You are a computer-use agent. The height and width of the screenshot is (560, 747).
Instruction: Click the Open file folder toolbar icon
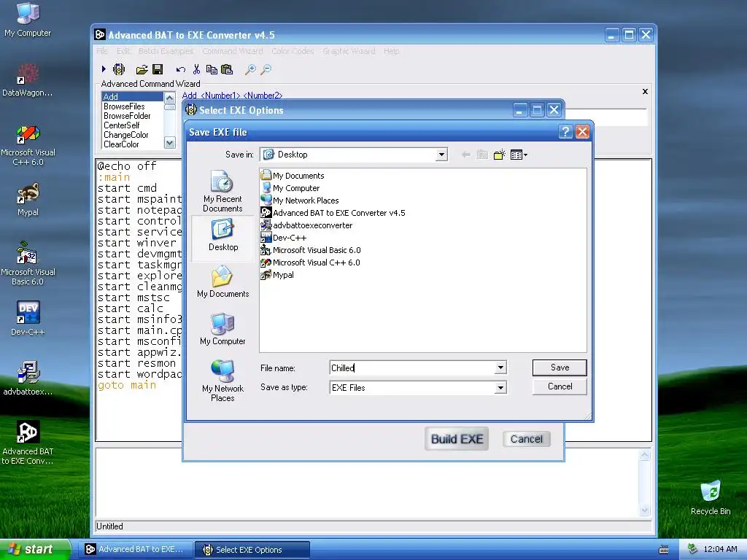point(142,70)
